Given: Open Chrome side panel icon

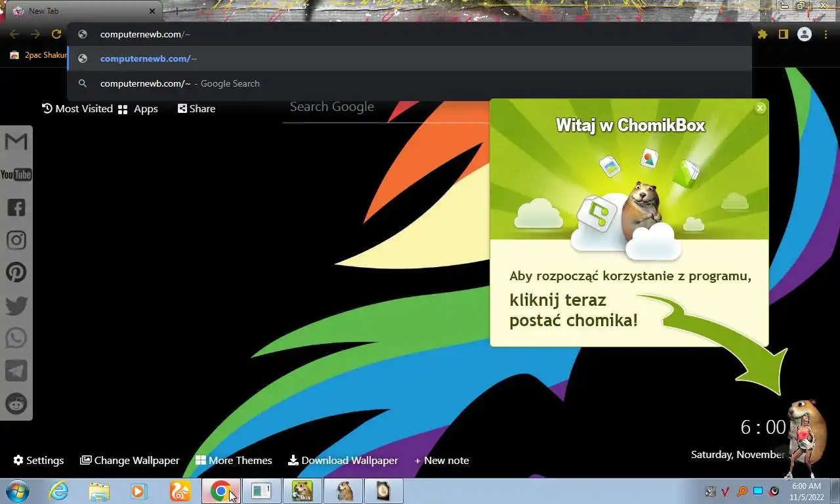Looking at the screenshot, I should click(x=783, y=34).
